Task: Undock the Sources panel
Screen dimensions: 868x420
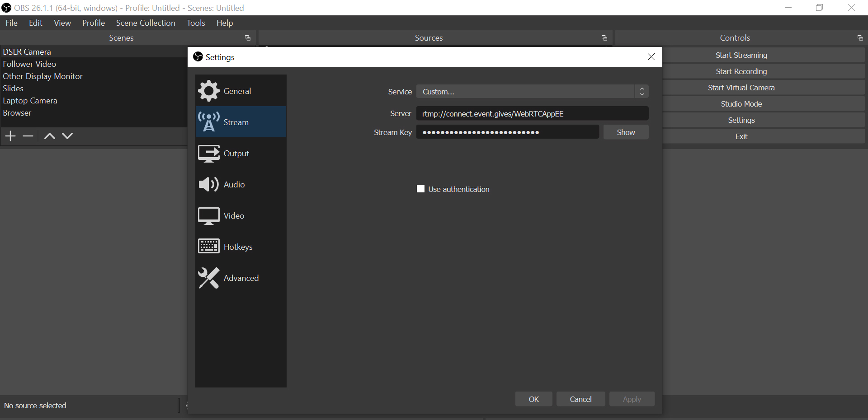Action: tap(604, 38)
